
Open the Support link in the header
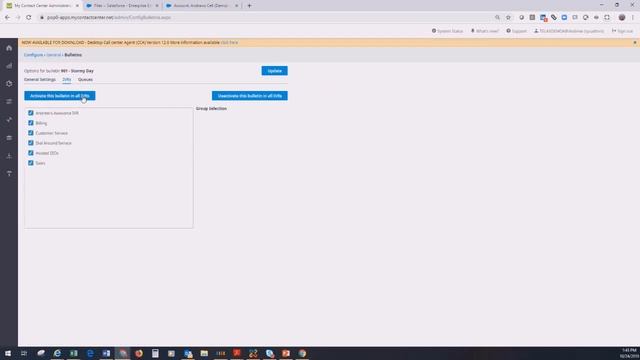pos(516,31)
